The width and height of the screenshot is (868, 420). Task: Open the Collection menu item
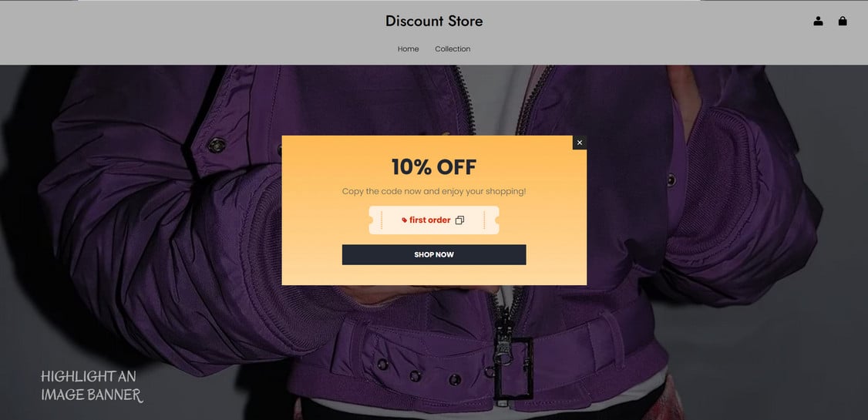[453, 49]
